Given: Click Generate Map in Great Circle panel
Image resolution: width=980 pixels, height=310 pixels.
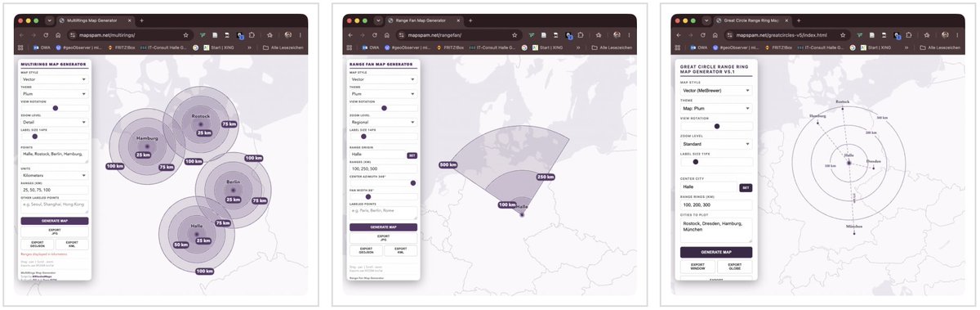Looking at the screenshot, I should coord(716,253).
